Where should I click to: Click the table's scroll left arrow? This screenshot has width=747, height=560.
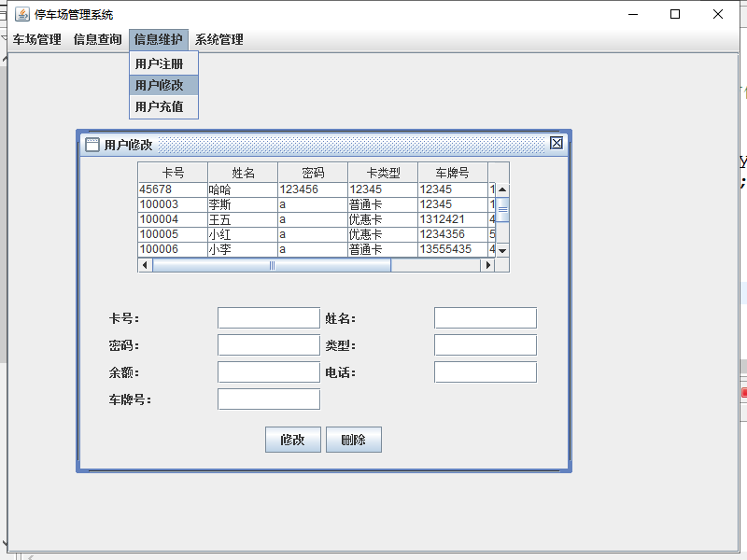click(x=145, y=265)
